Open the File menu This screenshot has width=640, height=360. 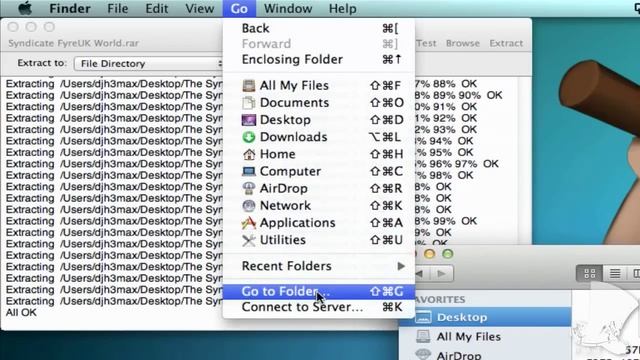[x=118, y=9]
